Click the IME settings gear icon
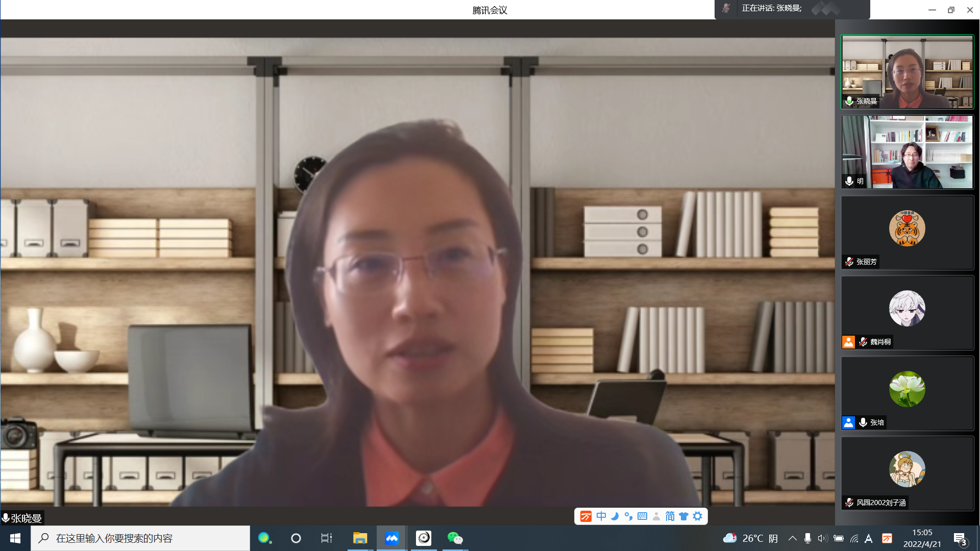This screenshot has width=980, height=551. [x=698, y=516]
